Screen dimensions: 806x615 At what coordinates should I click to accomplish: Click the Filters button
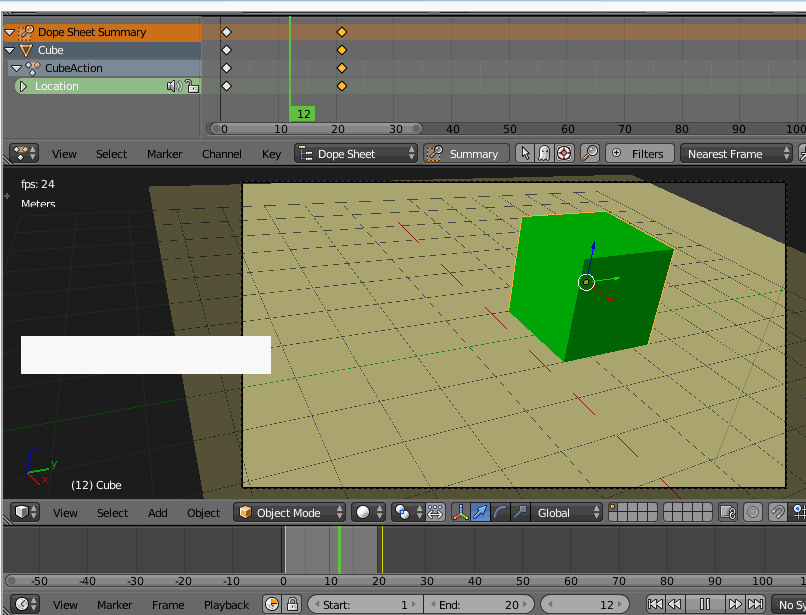click(639, 153)
